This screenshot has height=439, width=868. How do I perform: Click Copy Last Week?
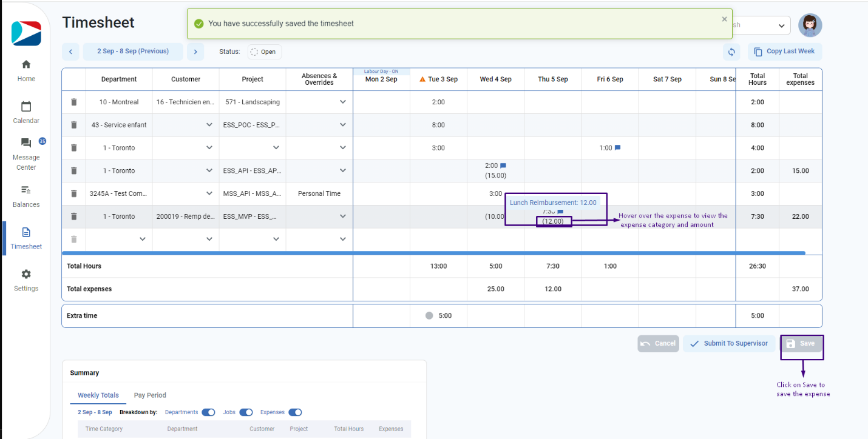(785, 52)
